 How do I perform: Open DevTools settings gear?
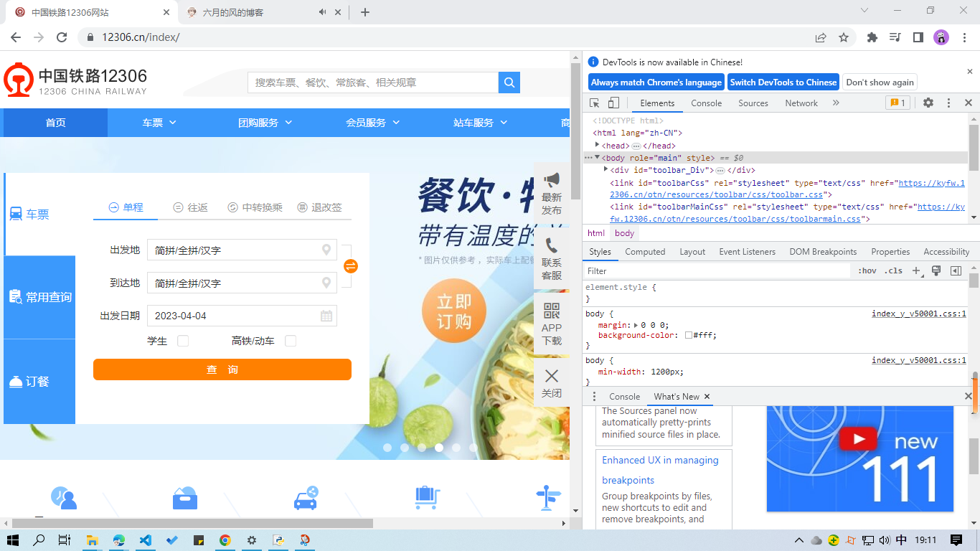pyautogui.click(x=928, y=103)
